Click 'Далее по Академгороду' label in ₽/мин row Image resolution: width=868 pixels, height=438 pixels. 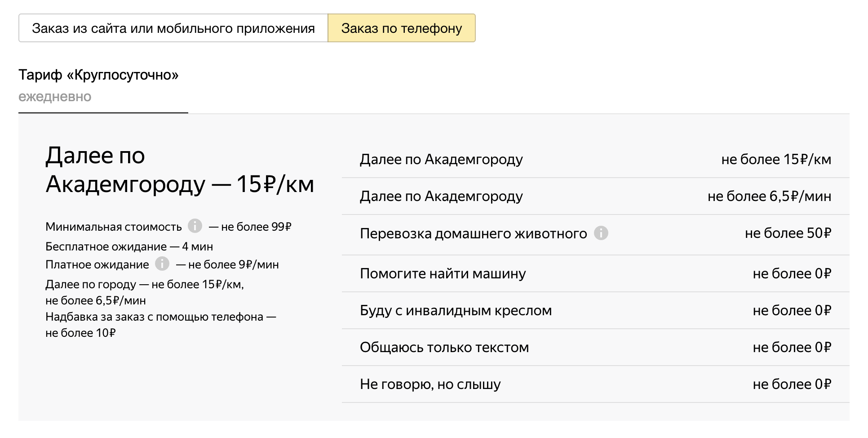[441, 197]
